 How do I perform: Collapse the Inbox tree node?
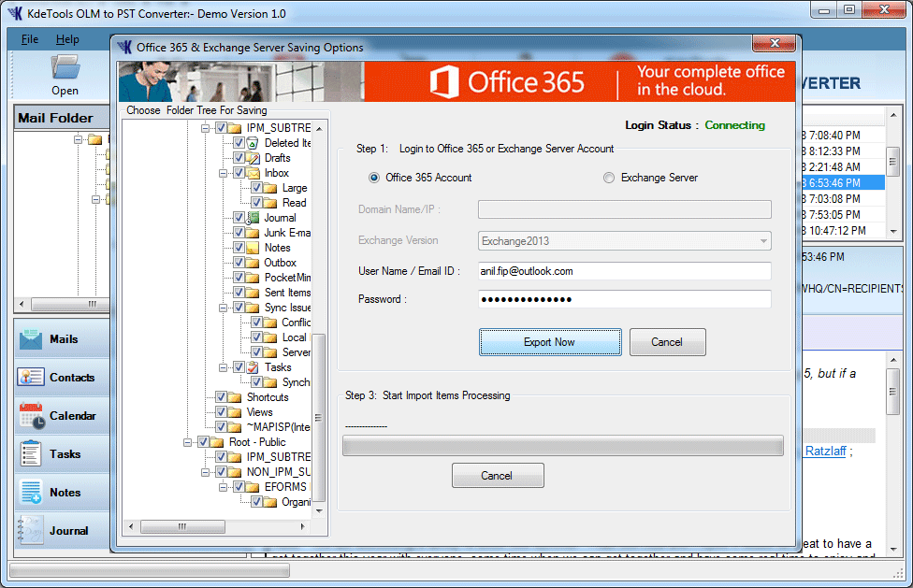(223, 173)
